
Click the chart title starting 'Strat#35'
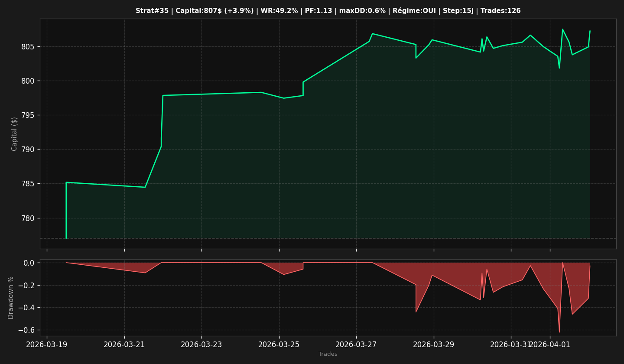(328, 11)
